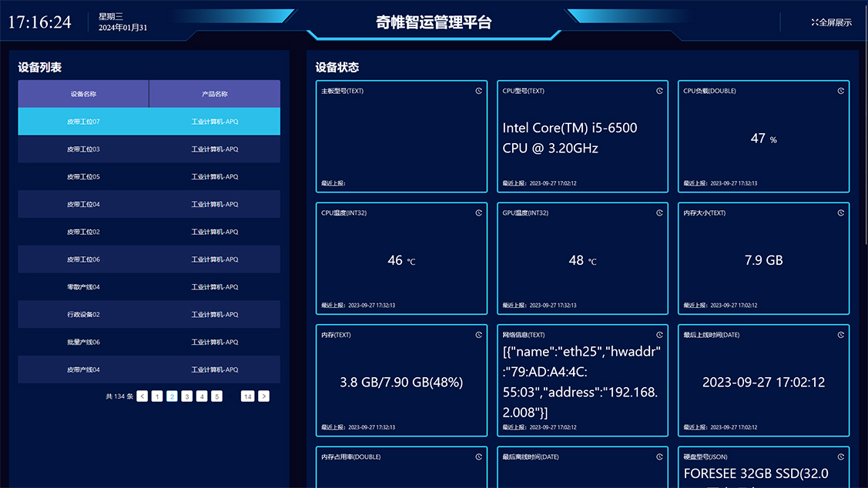Switch to page 3 in pagination
Screen dimensions: 868x488
[x=186, y=396]
